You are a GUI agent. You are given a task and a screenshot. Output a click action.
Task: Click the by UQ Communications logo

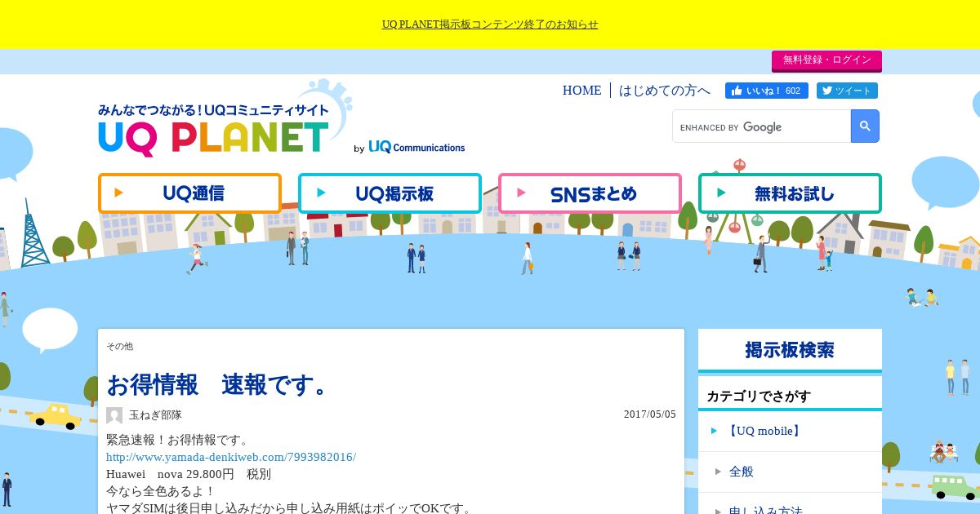[x=409, y=147]
